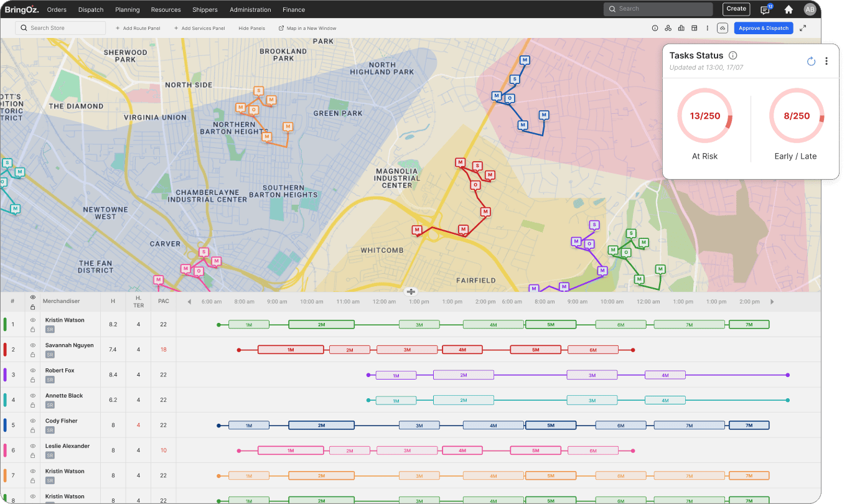
Task: Click the BringOz logo
Action: click(x=22, y=9)
